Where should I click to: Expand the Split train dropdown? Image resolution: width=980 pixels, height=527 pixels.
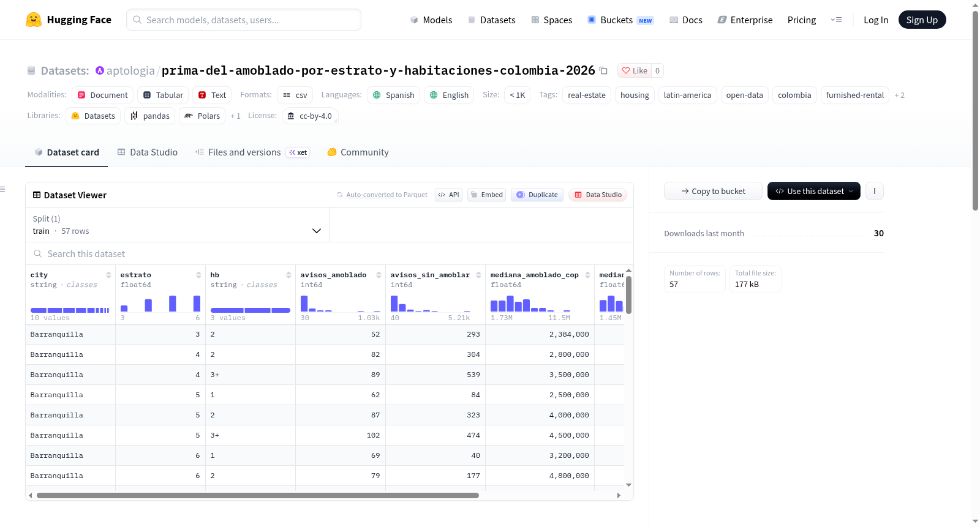[177, 225]
